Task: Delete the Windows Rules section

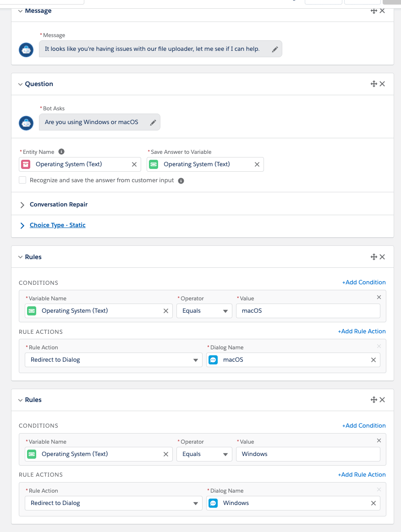Action: point(382,400)
